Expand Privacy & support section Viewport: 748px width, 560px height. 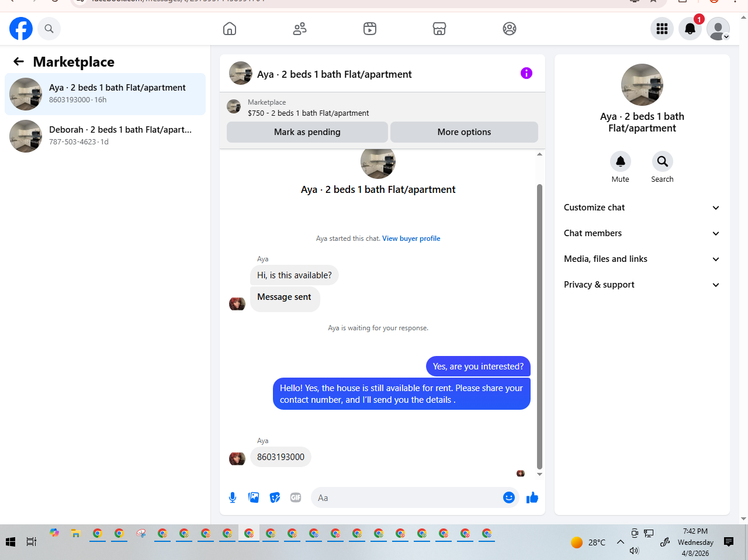click(642, 285)
